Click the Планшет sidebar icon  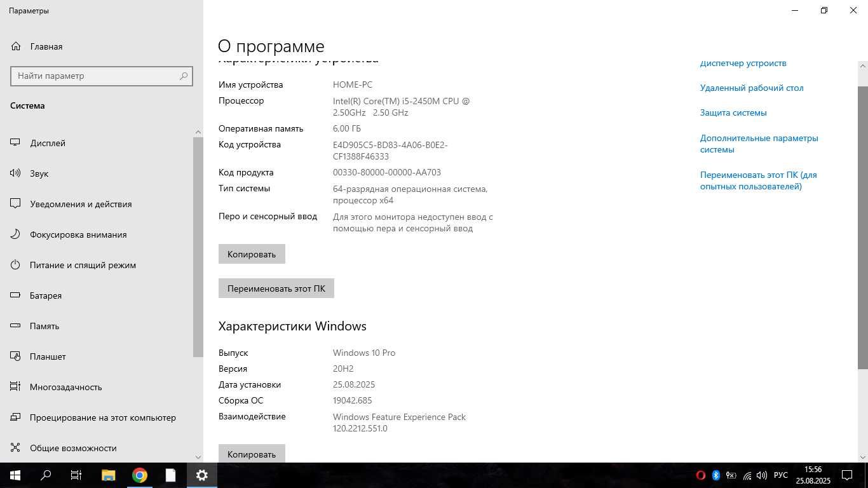click(x=16, y=356)
